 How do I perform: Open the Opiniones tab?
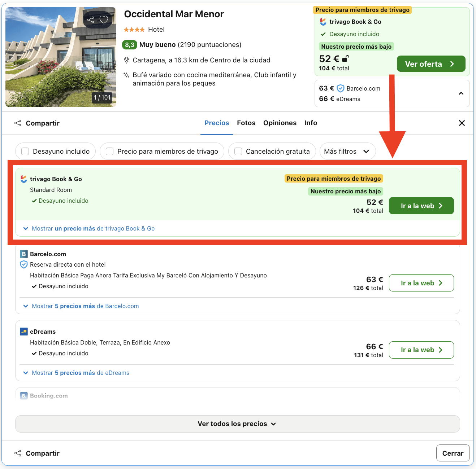pos(280,123)
